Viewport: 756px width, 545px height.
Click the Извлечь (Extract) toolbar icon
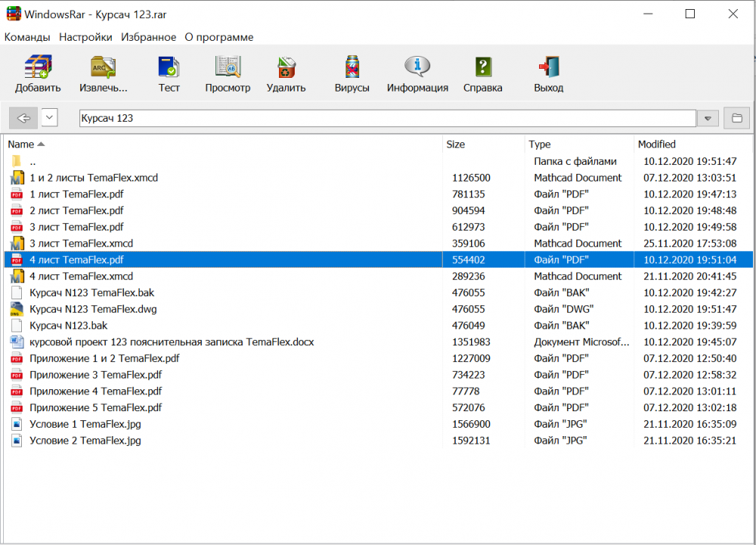point(103,68)
